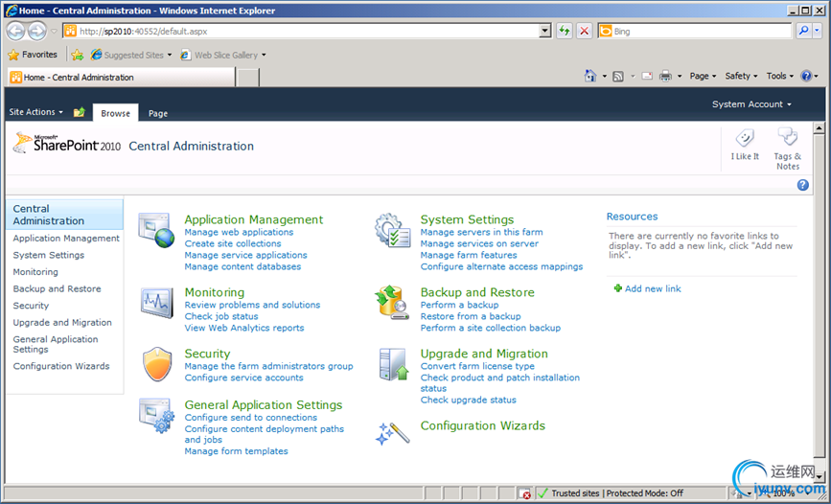Screen dimensions: 831x504
Task: Select Configuration Wizards in left navigation
Action: (61, 366)
